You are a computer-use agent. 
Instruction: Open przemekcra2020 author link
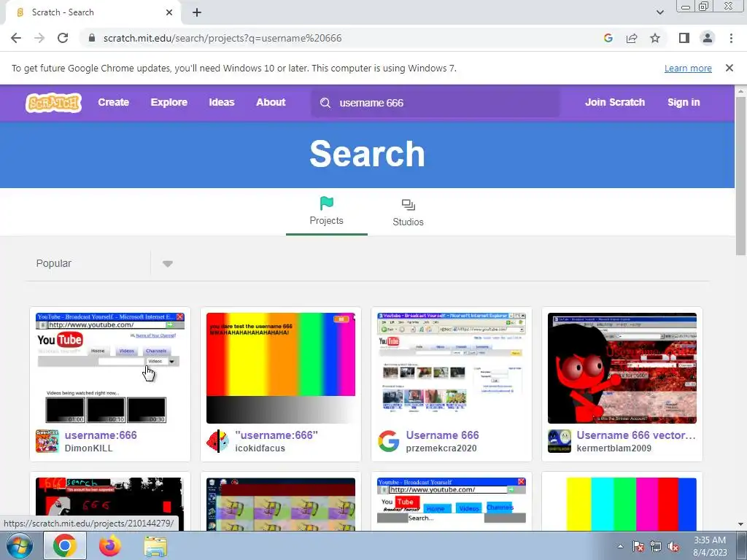tap(441, 448)
